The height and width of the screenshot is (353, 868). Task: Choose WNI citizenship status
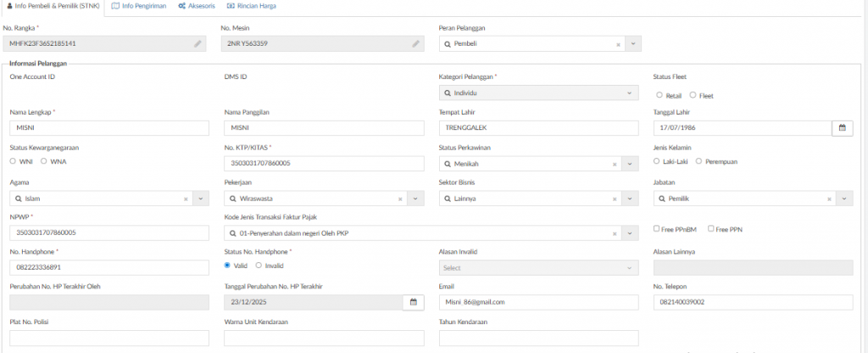pos(14,160)
